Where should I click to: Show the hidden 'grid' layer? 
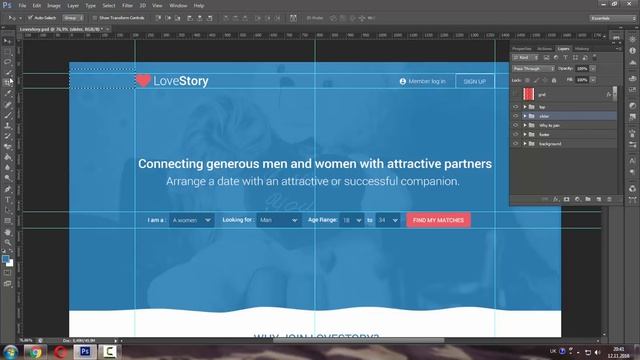[x=515, y=94]
